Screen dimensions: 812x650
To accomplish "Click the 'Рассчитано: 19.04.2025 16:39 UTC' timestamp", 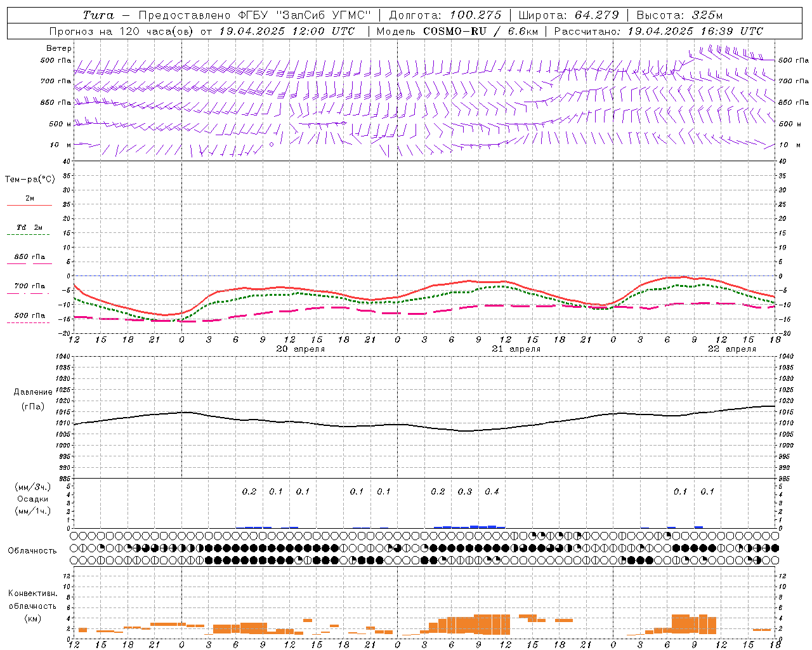I will coord(658,31).
